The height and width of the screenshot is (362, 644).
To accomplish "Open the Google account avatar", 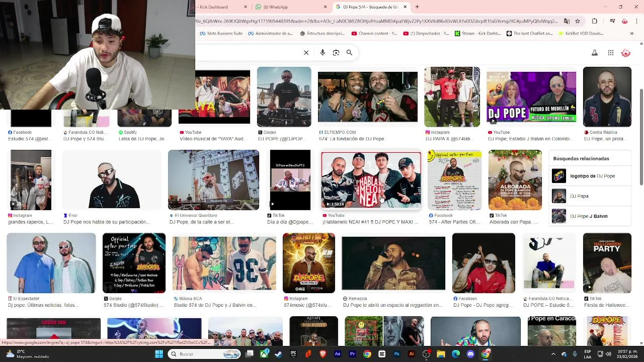I will [x=626, y=52].
